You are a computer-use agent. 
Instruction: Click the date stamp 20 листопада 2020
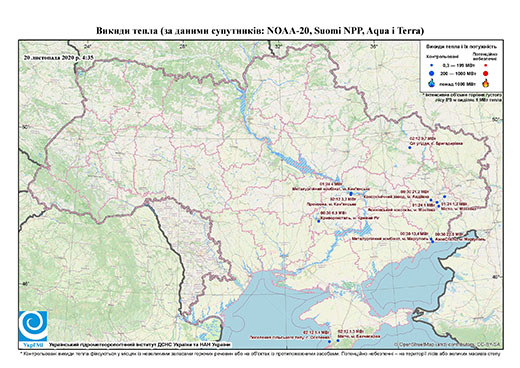59,57
